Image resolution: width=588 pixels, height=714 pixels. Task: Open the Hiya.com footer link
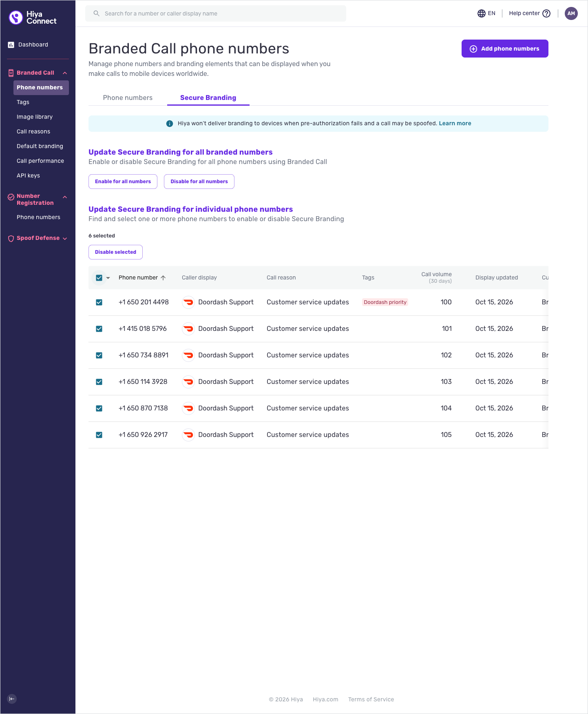click(325, 699)
